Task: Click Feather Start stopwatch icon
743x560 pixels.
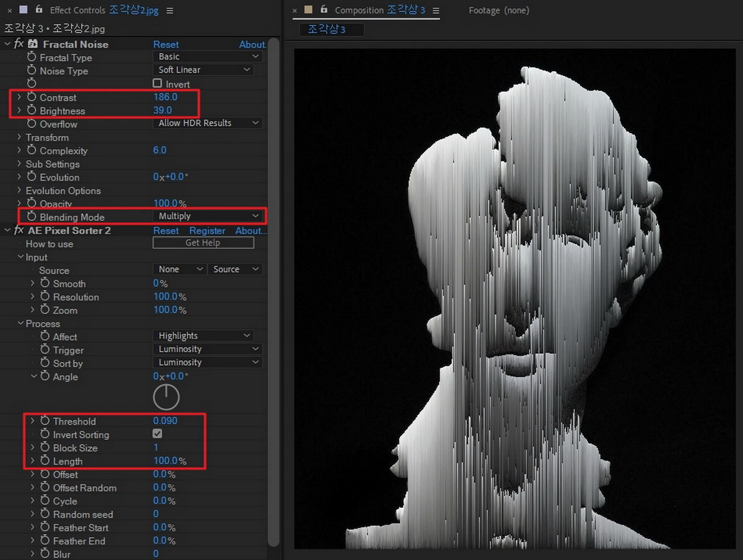Action: [x=45, y=528]
